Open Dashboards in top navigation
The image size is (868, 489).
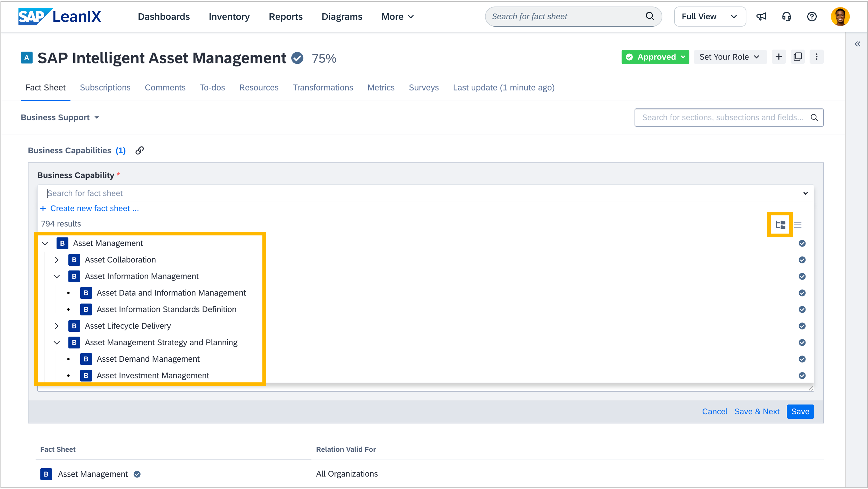point(164,16)
